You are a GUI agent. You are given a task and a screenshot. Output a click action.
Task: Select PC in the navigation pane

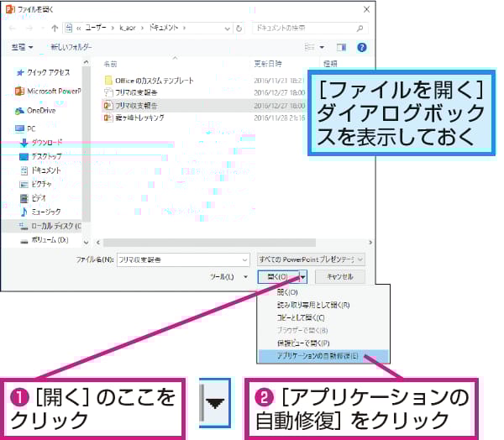point(25,128)
